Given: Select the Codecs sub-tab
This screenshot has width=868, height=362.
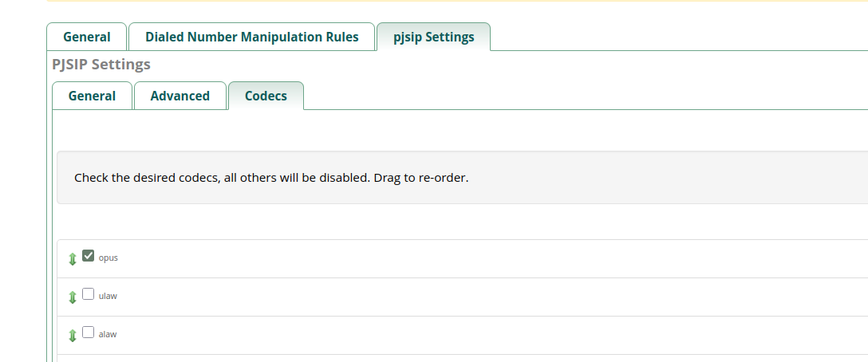Looking at the screenshot, I should click(266, 96).
